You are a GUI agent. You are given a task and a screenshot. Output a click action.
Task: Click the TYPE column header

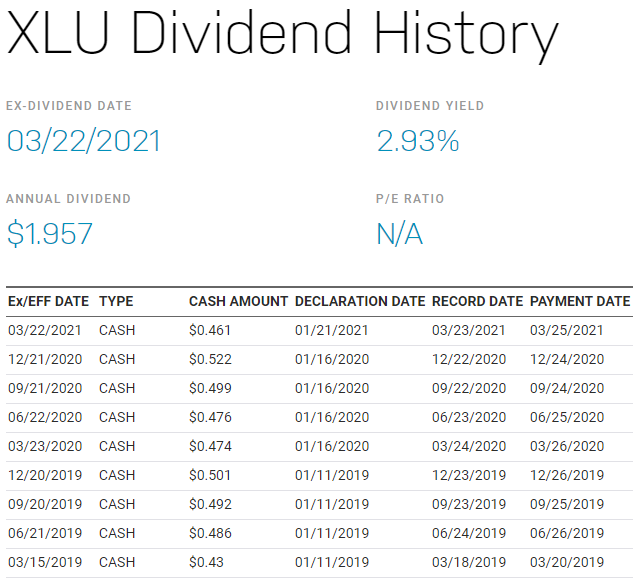(x=116, y=301)
